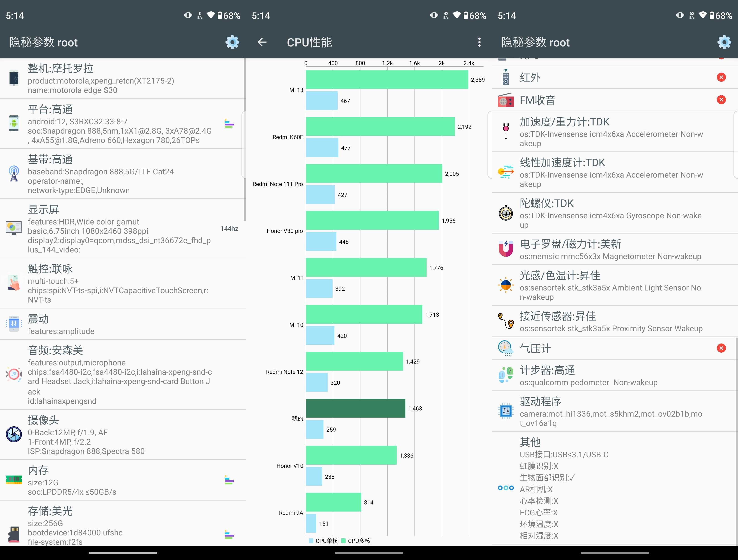Tap the 驱动程序 chip icon

pos(506,411)
